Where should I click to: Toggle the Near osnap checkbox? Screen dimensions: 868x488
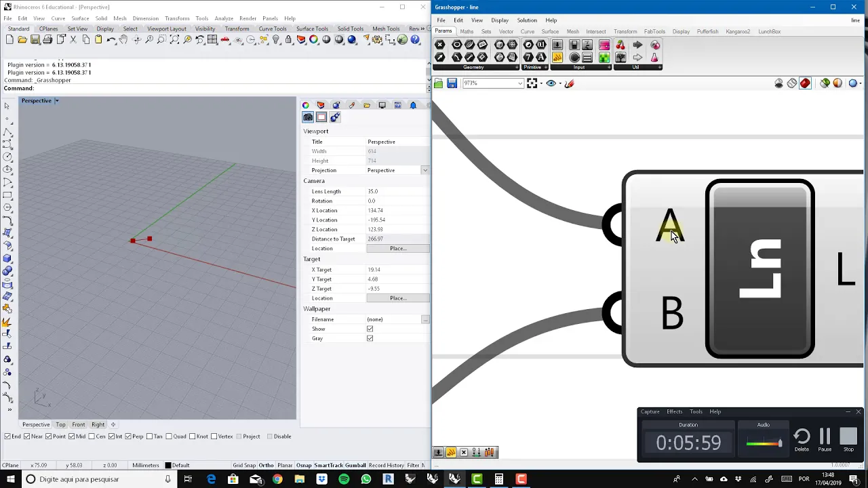pos(26,436)
